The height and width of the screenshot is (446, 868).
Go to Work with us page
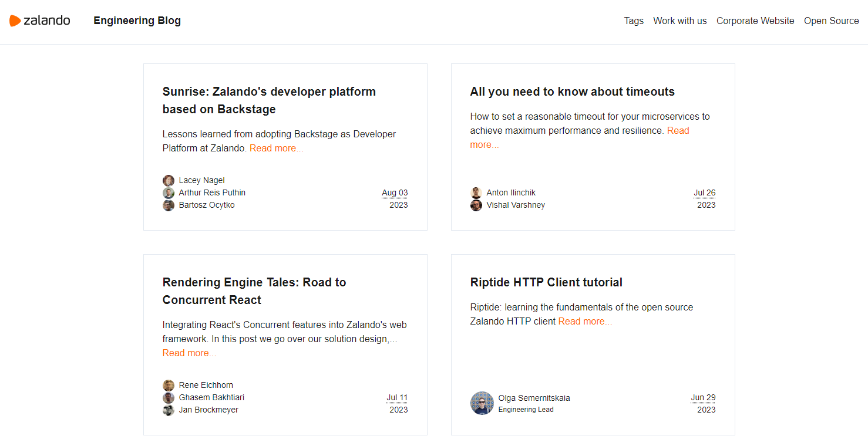[680, 21]
